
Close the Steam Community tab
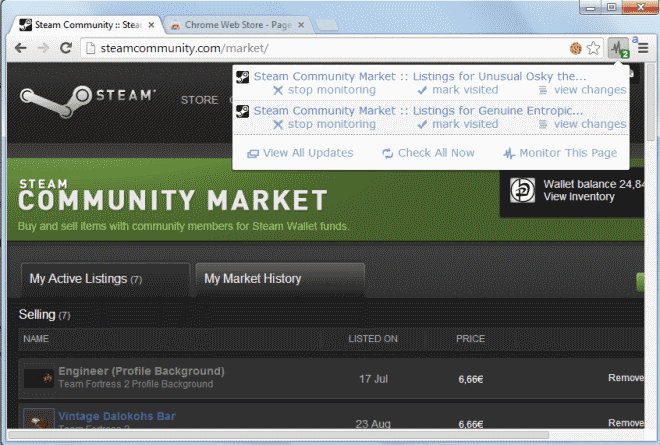tap(151, 25)
